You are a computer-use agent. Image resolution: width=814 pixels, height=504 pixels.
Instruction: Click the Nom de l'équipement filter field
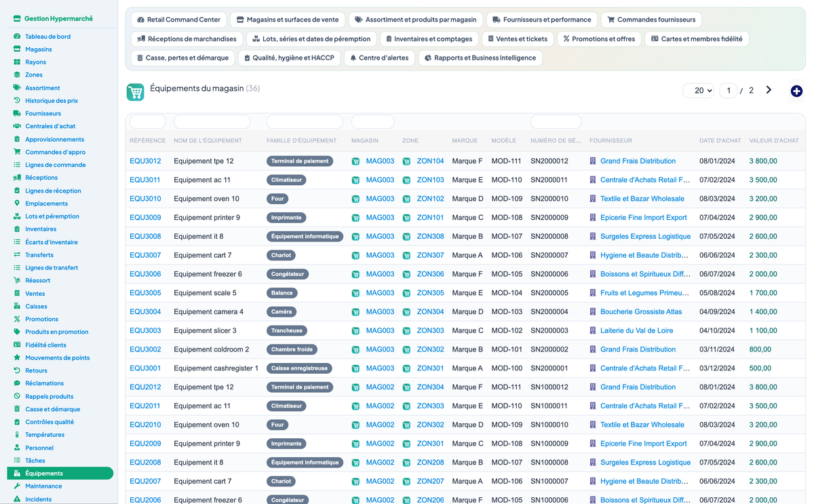point(212,122)
